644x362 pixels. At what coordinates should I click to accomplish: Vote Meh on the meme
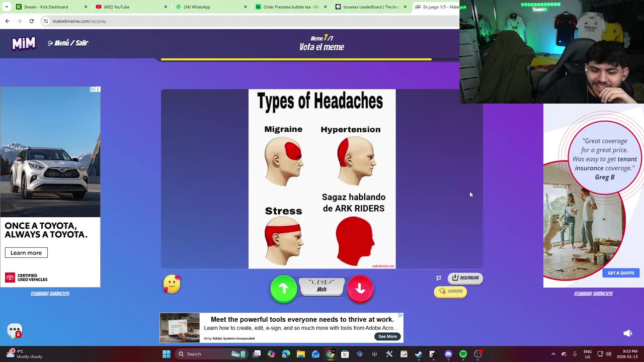(322, 287)
